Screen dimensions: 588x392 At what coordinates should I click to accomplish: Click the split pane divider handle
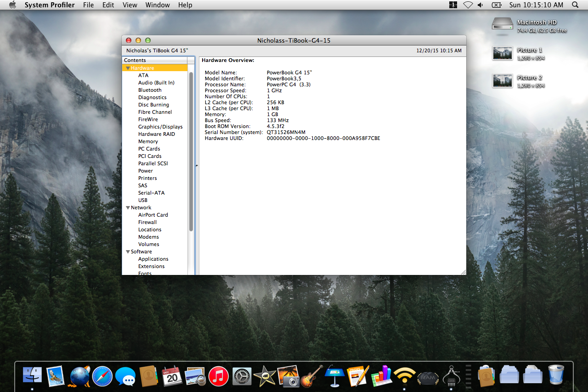[x=197, y=166]
